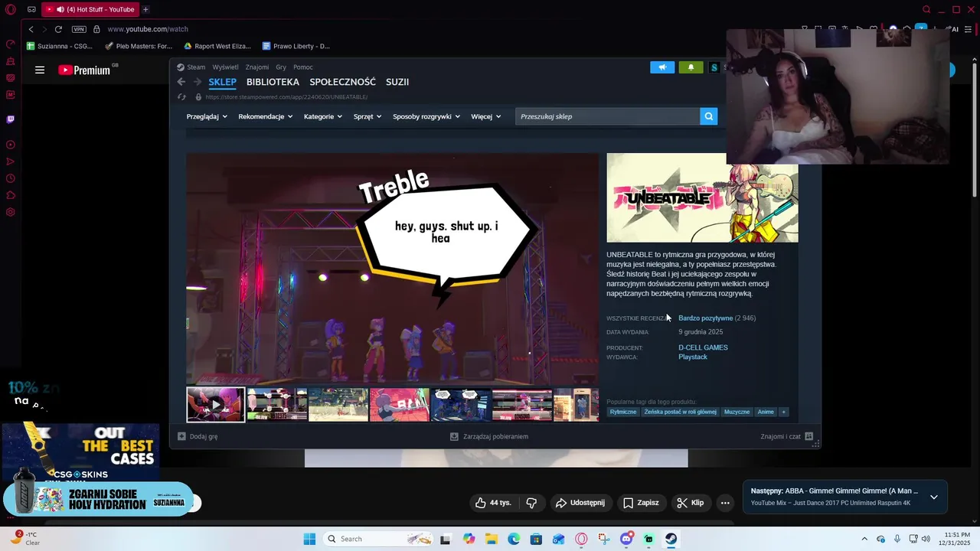
Task: Select the first trailer video thumbnail
Action: [216, 405]
